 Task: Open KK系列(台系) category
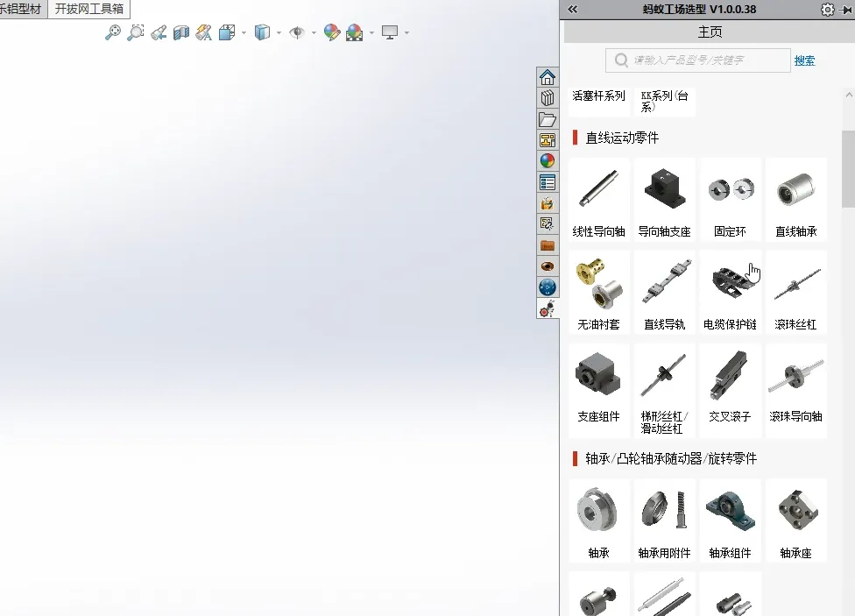pyautogui.click(x=665, y=101)
